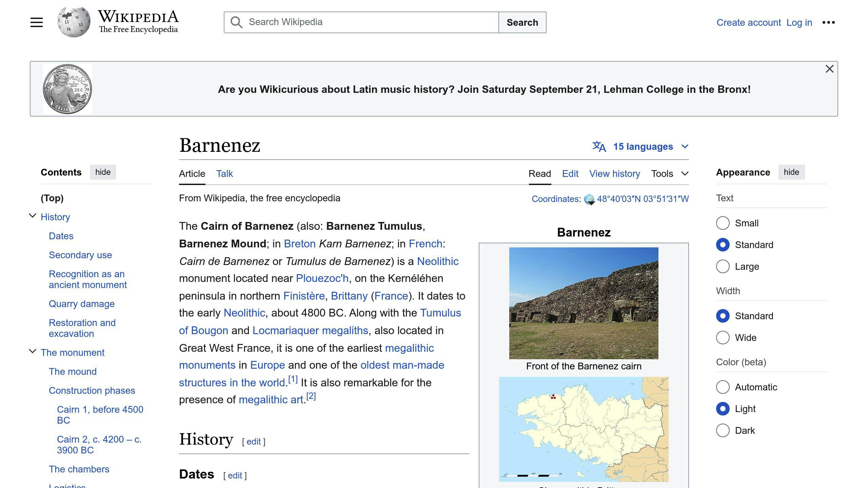Click the Wikimedia coin image icon
Image resolution: width=868 pixels, height=488 pixels.
[x=67, y=89]
